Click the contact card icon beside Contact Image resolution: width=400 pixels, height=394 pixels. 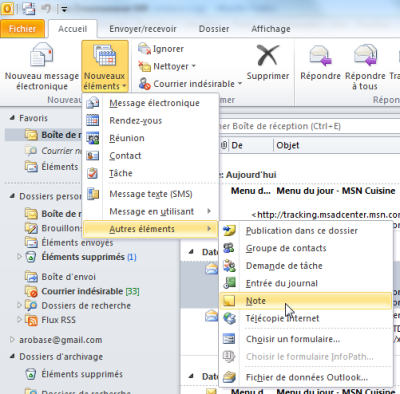click(x=93, y=156)
